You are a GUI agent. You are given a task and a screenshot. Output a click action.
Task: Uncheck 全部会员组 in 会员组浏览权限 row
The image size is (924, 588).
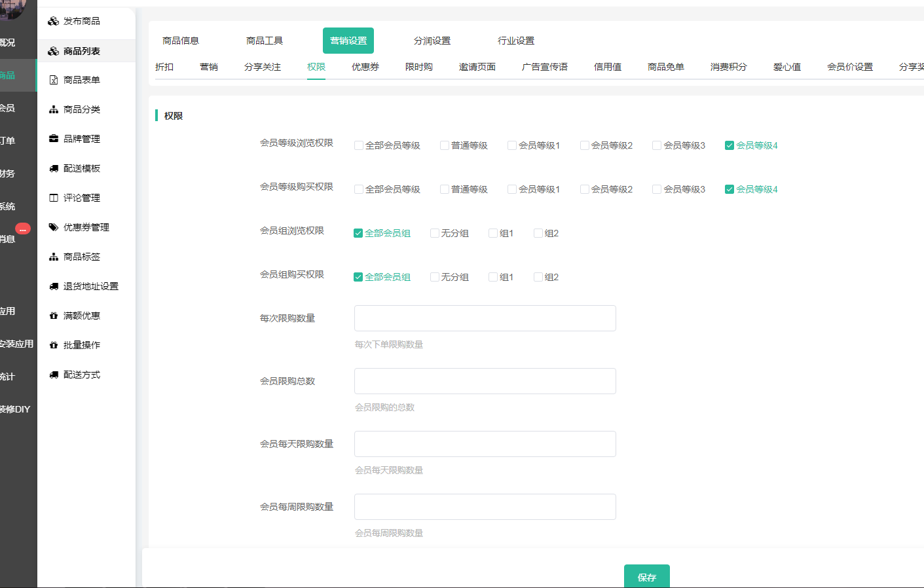(358, 233)
